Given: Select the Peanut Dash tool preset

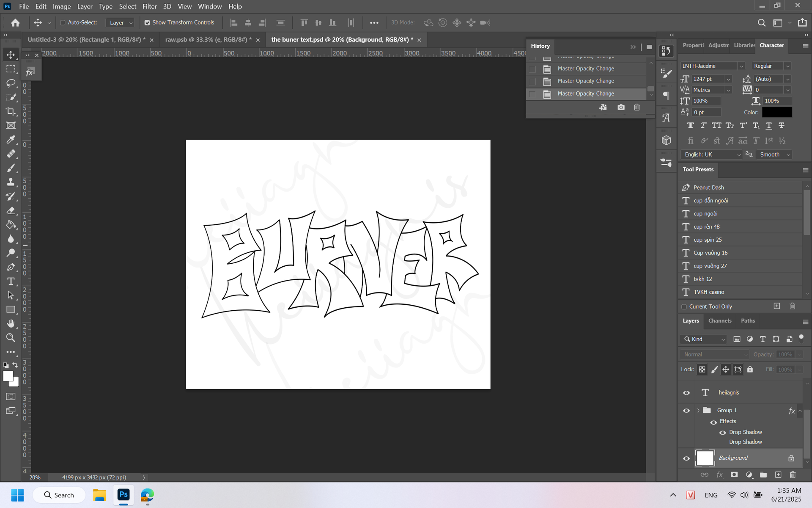Looking at the screenshot, I should click(741, 188).
